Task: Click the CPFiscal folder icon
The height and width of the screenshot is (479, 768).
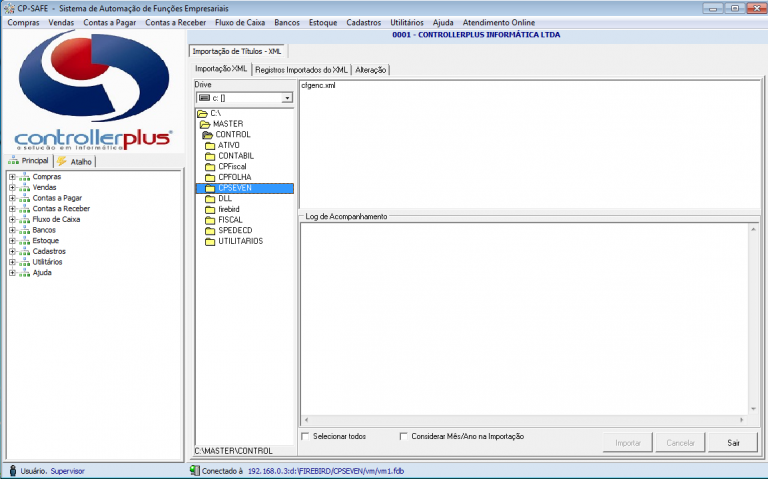Action: [210, 167]
